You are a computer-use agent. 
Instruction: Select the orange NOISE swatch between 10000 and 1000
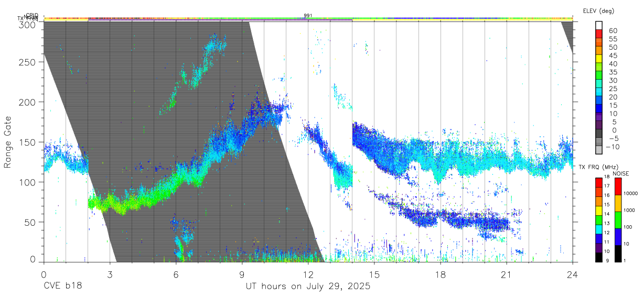(618, 203)
